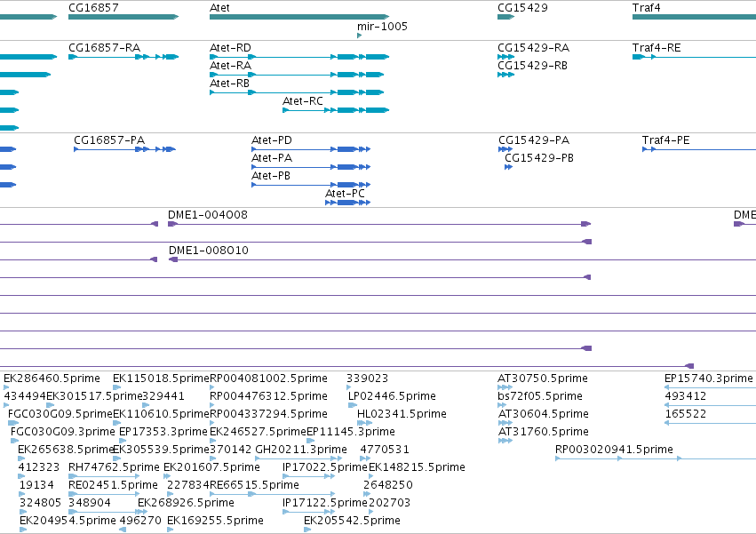
Task: Click the DME1-004008 feature label
Action: point(208,215)
